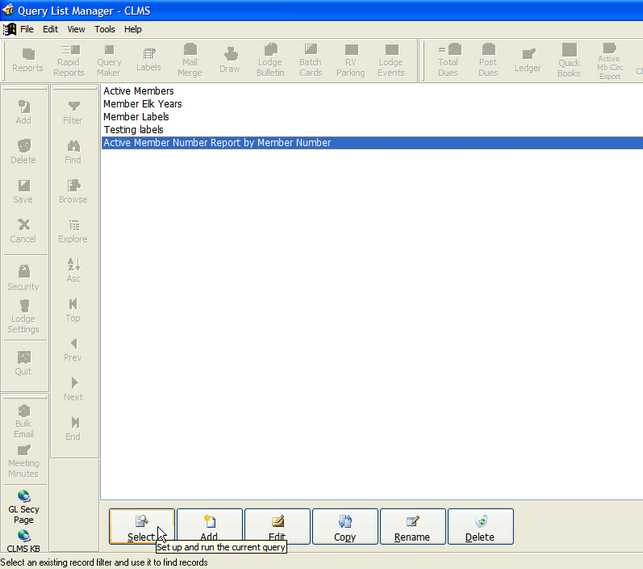Open the CLMS KB shortcut

[x=23, y=541]
